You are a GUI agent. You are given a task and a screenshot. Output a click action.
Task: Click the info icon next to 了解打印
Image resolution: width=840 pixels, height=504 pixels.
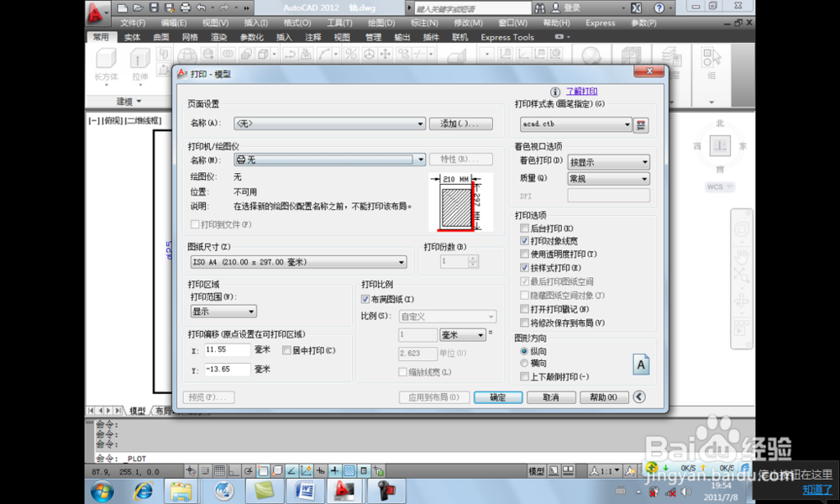(555, 92)
